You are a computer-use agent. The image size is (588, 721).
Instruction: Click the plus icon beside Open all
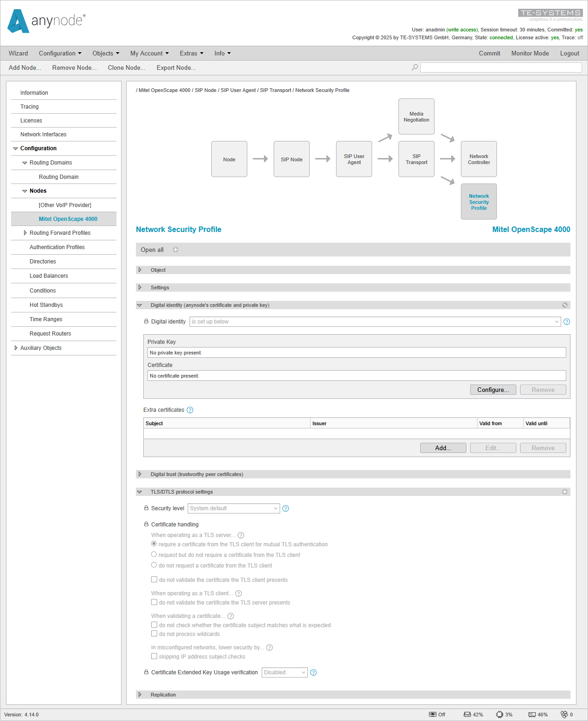(175, 250)
